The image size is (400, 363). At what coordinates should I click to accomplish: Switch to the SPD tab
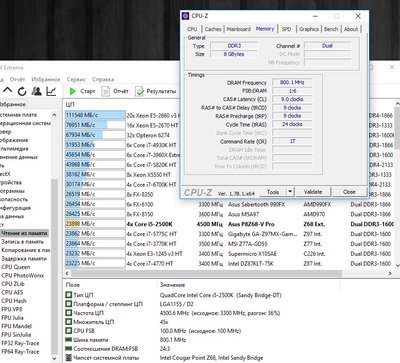click(x=286, y=29)
